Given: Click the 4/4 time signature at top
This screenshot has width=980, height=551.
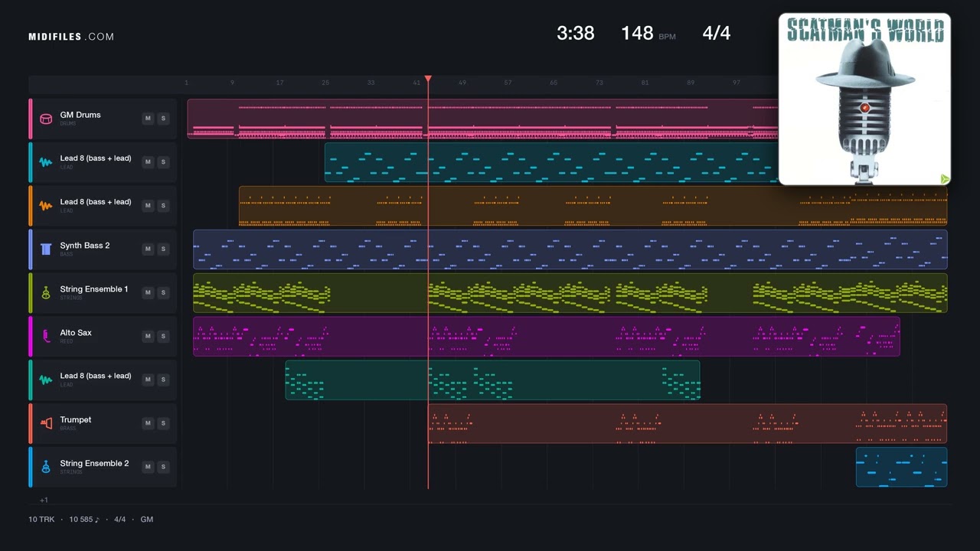Looking at the screenshot, I should tap(717, 33).
